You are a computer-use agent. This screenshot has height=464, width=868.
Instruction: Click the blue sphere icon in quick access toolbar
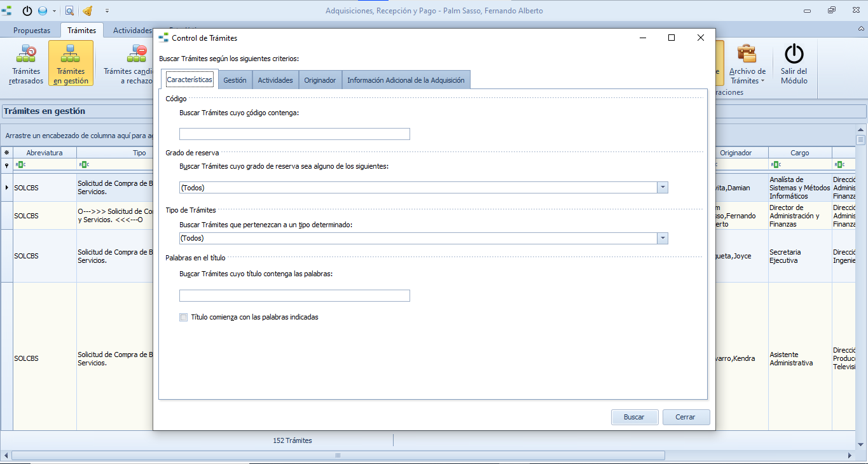(x=43, y=11)
